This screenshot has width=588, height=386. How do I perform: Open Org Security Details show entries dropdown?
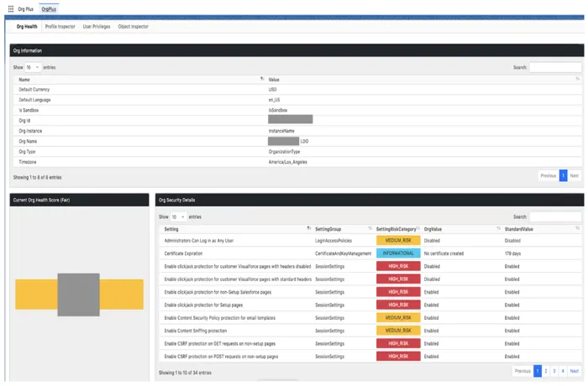[x=178, y=217]
